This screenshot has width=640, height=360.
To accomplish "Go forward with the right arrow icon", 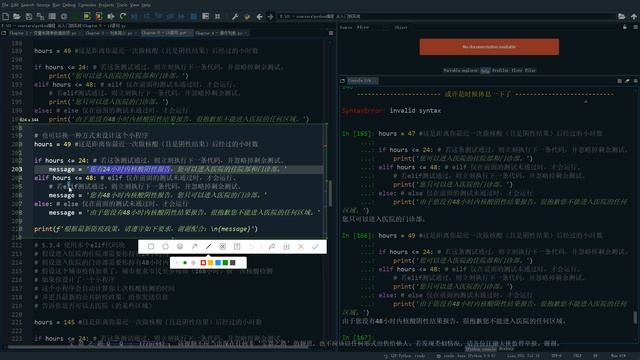I will (x=270, y=16).
